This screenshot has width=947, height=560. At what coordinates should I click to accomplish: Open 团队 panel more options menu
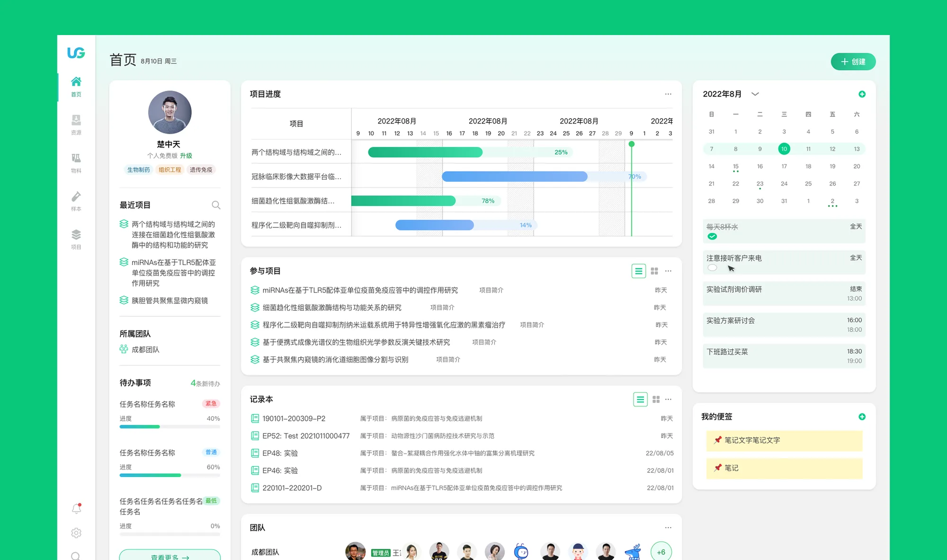coord(668,527)
